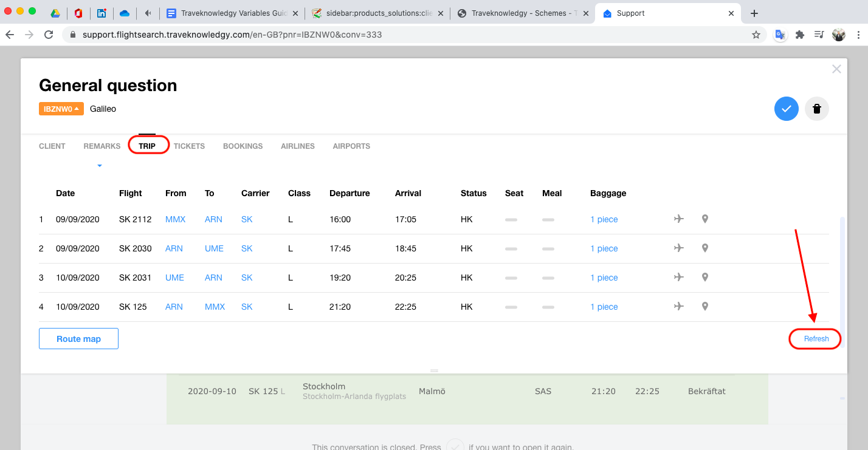Open Chrome extensions puzzle icon
This screenshot has height=450, width=868.
click(799, 35)
